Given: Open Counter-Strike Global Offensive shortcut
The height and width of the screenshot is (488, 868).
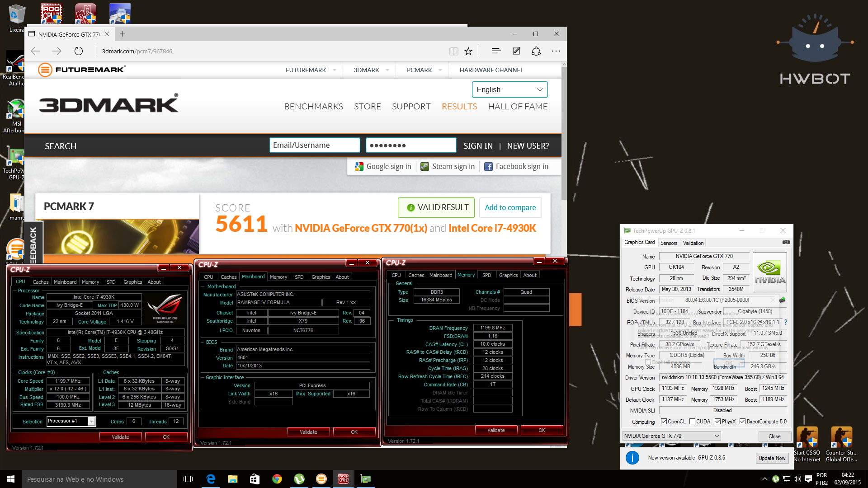Looking at the screenshot, I should [x=841, y=444].
